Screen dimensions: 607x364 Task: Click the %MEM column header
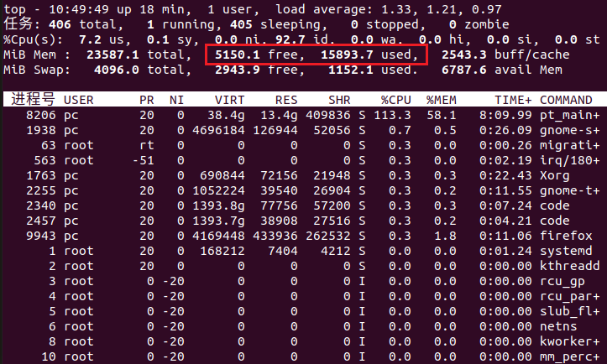point(442,100)
